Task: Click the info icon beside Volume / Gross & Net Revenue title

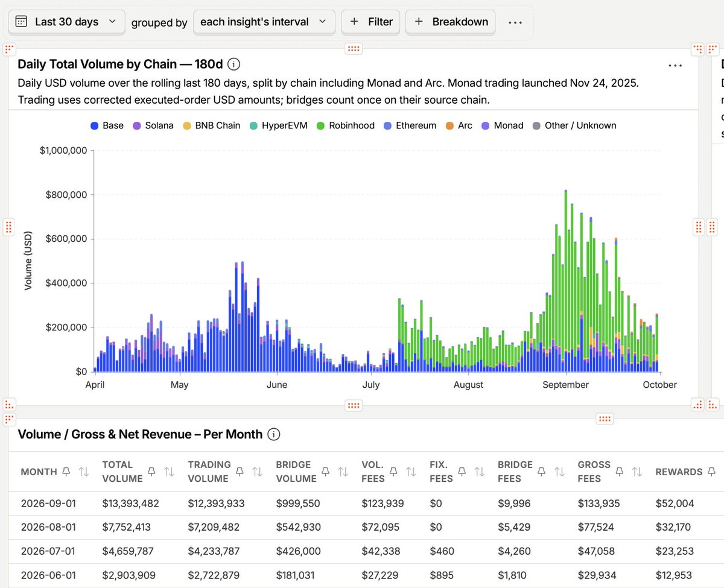Action: tap(274, 434)
